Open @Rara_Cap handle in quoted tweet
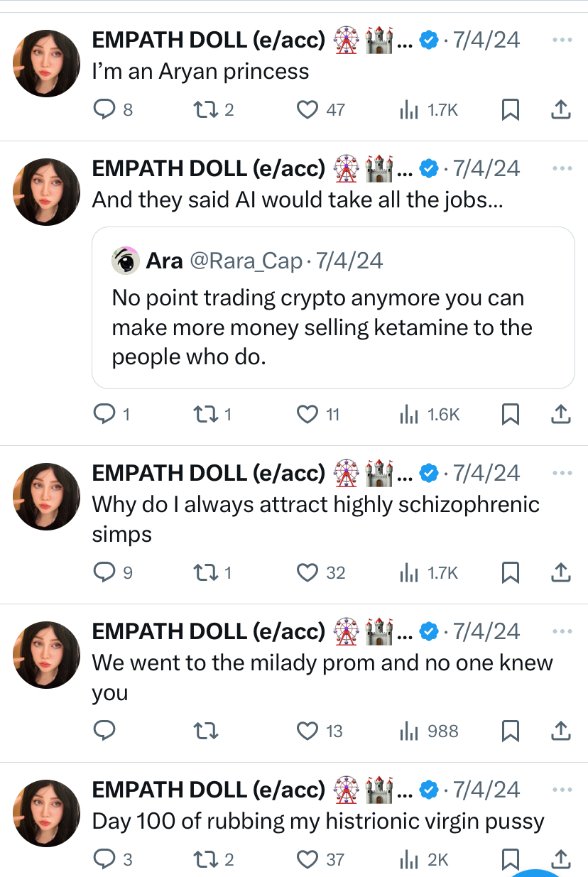Viewport: 588px width, 877px height. pyautogui.click(x=246, y=261)
